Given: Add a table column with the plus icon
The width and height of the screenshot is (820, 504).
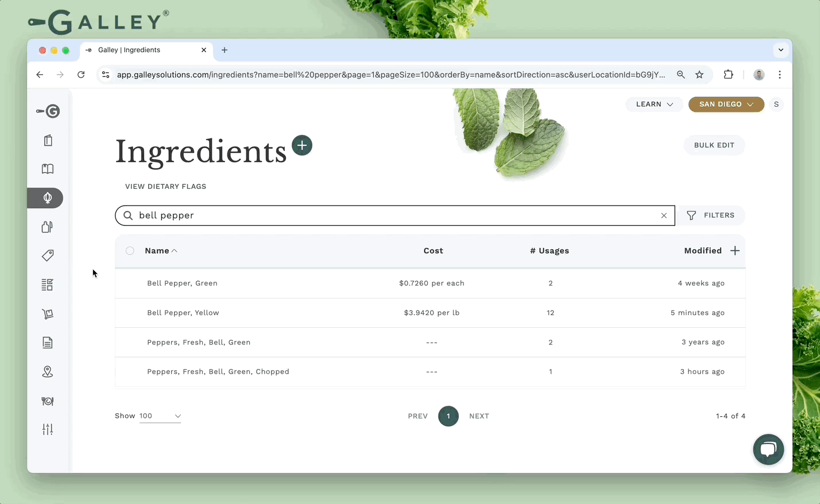Looking at the screenshot, I should tap(735, 251).
